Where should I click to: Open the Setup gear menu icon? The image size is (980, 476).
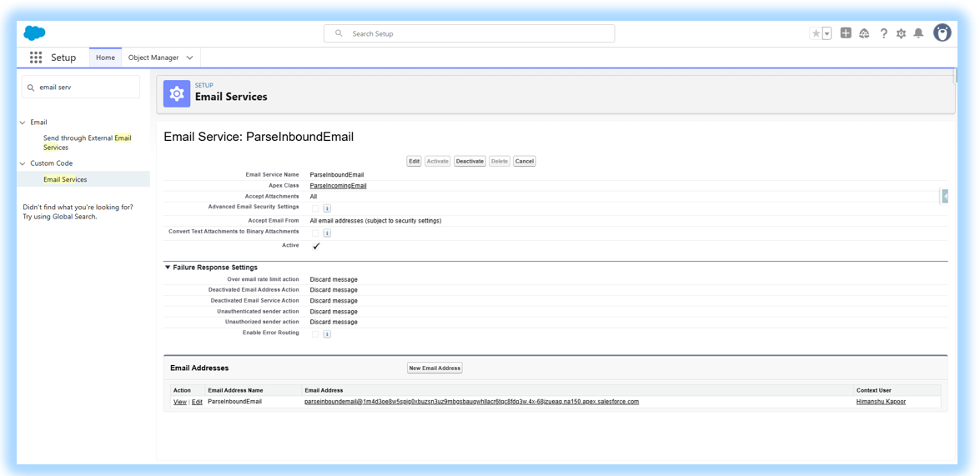coord(901,33)
